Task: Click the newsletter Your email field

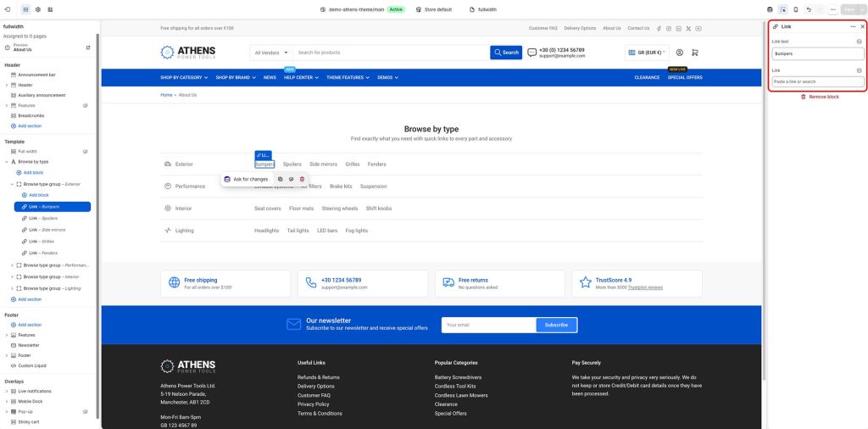Action: coord(488,325)
